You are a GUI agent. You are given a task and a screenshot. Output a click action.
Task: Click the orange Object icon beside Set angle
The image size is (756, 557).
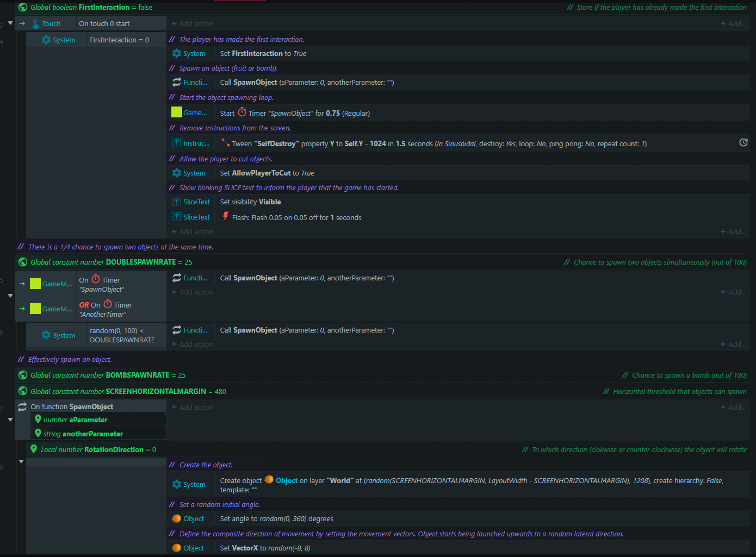point(176,518)
